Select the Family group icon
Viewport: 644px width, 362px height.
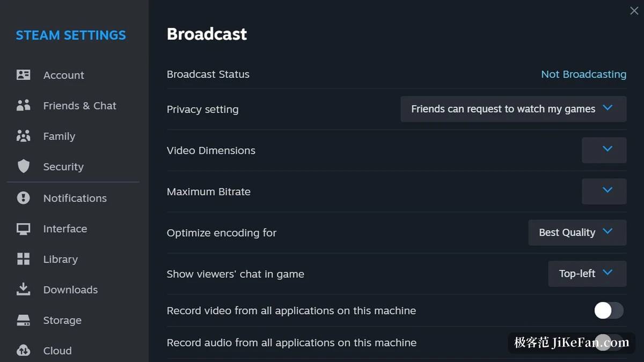(x=24, y=136)
